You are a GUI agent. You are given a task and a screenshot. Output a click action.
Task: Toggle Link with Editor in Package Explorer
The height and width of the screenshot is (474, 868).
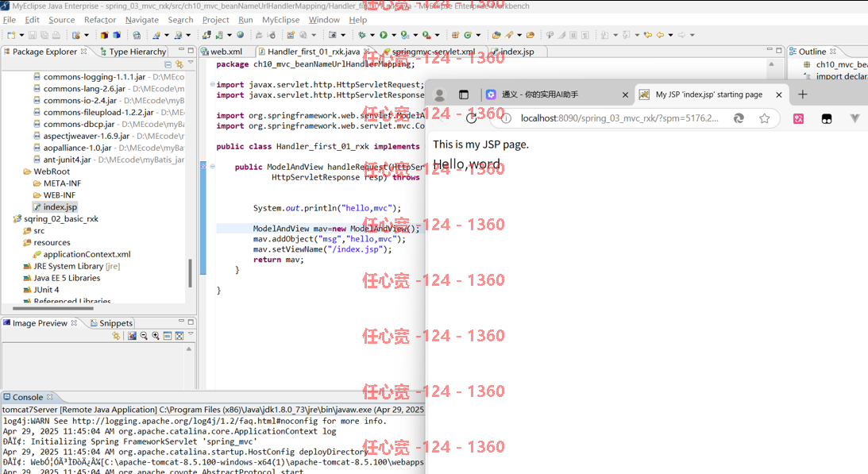pyautogui.click(x=179, y=64)
